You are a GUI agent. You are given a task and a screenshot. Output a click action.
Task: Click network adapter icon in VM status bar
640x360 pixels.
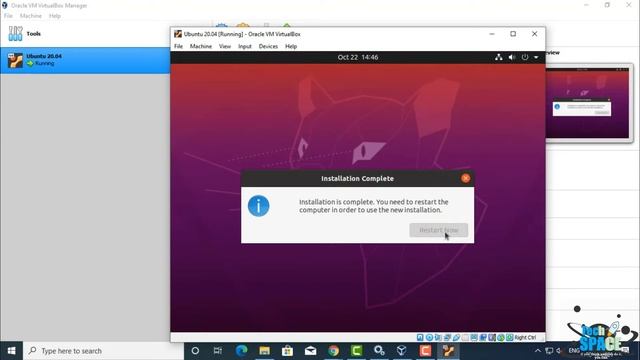pos(447,338)
